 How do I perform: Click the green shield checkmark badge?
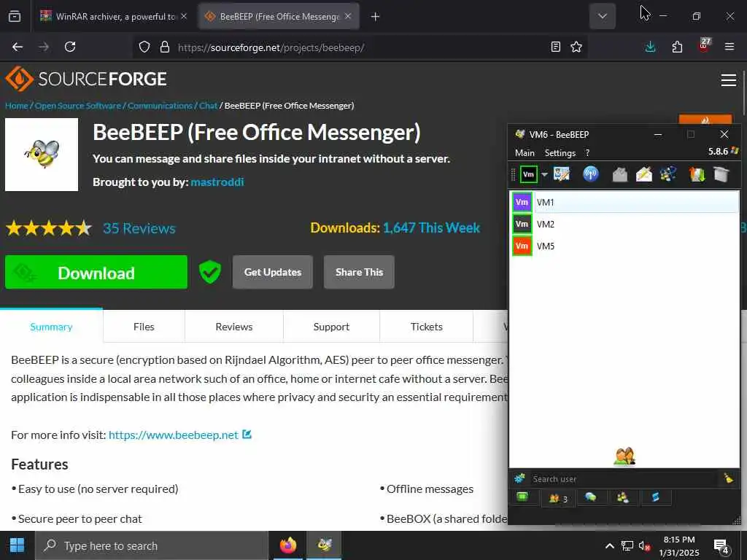pos(209,272)
